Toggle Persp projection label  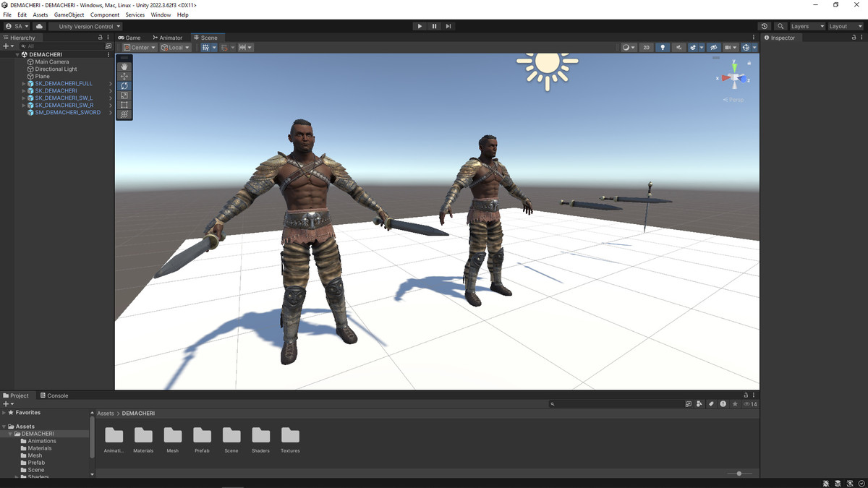pos(733,100)
